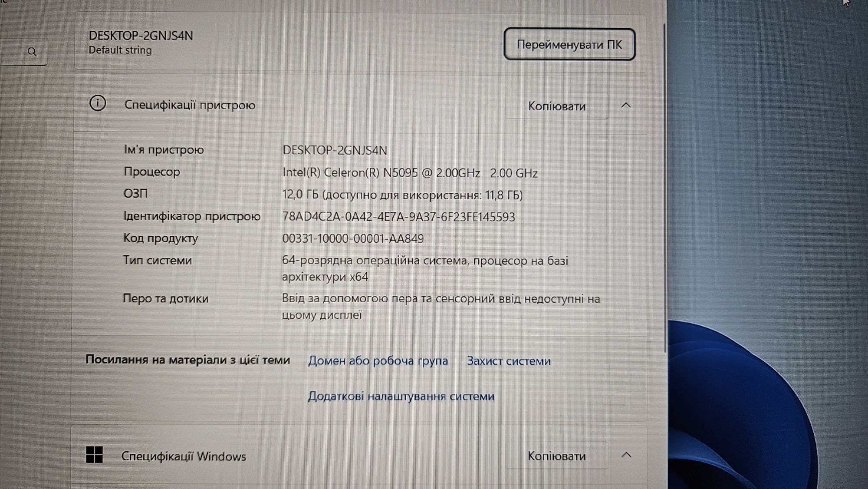This screenshot has height=489, width=868.
Task: Open Домен або робоча група link
Action: [378, 360]
